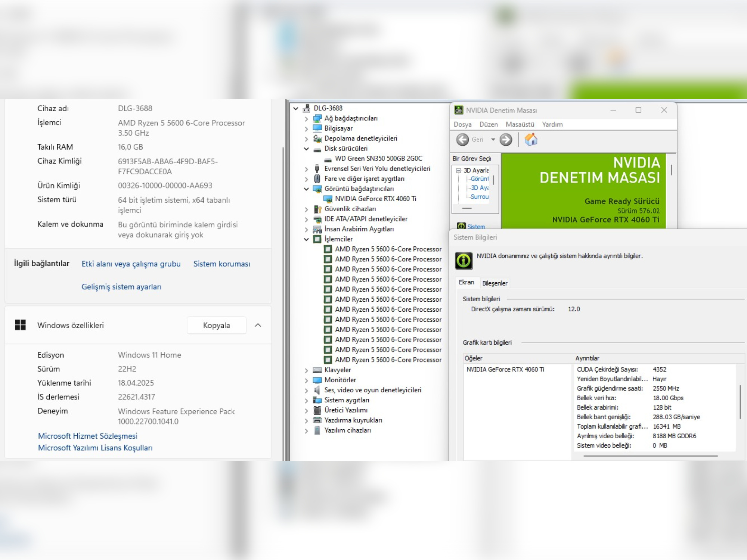The width and height of the screenshot is (747, 560).
Task: Open Gelişmiş sistem ayarları link
Action: [121, 287]
